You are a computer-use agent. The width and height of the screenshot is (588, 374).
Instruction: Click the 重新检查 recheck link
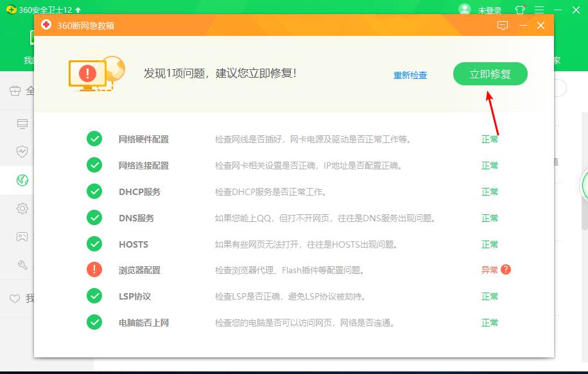(x=411, y=74)
